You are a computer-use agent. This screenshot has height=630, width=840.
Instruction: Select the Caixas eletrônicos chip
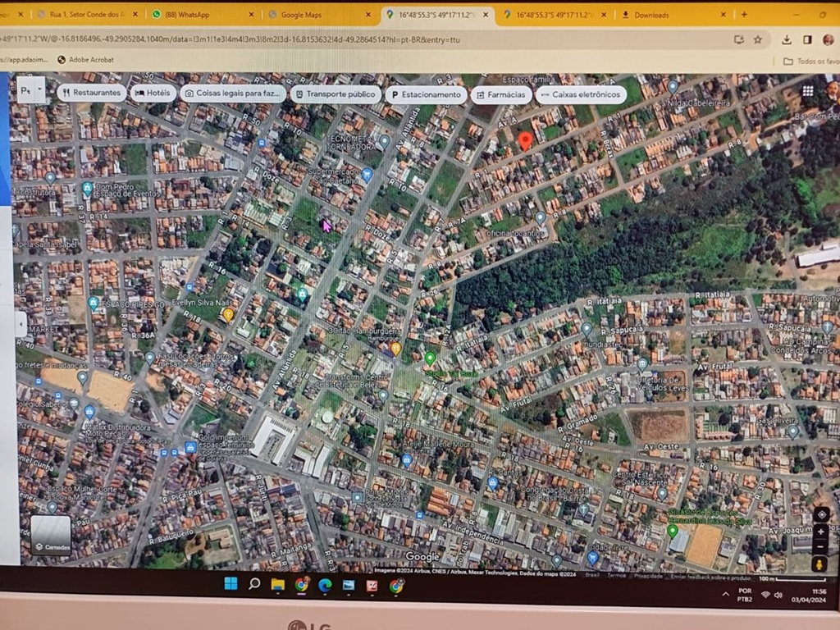582,94
